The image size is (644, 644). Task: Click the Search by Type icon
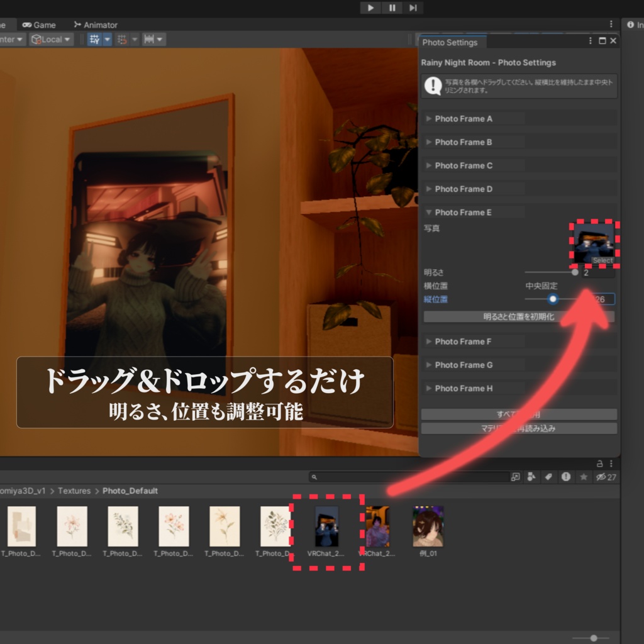[x=531, y=477]
